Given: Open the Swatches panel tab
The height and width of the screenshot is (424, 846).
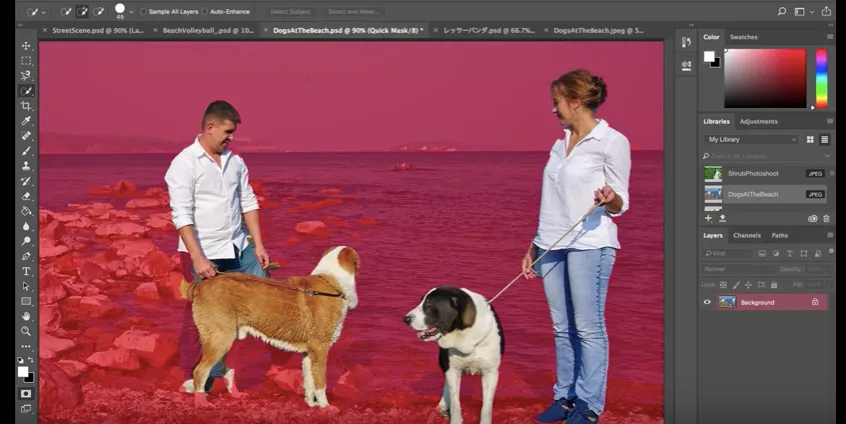Looking at the screenshot, I should [x=743, y=37].
